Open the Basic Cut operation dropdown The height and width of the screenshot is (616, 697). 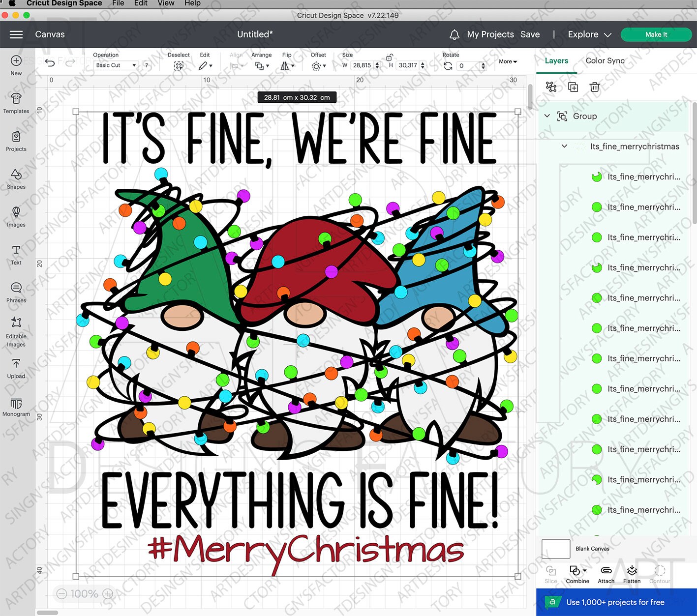pos(115,65)
